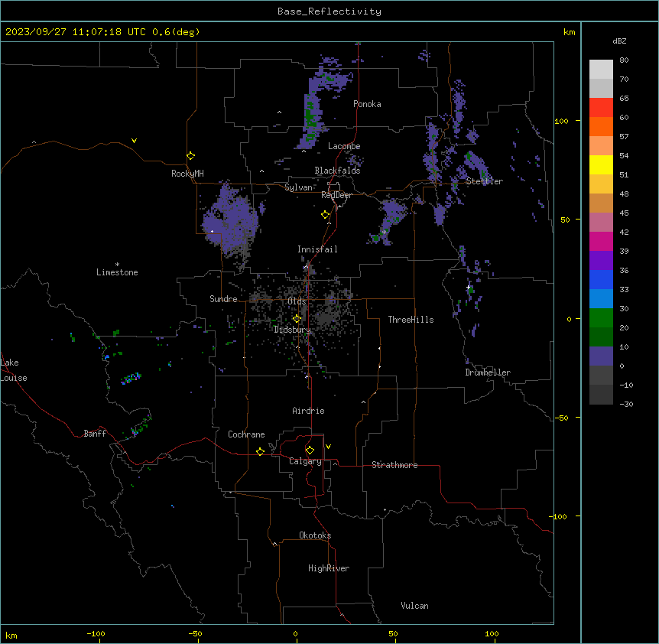Click the Sylvan label
659x644 pixels.
point(298,187)
